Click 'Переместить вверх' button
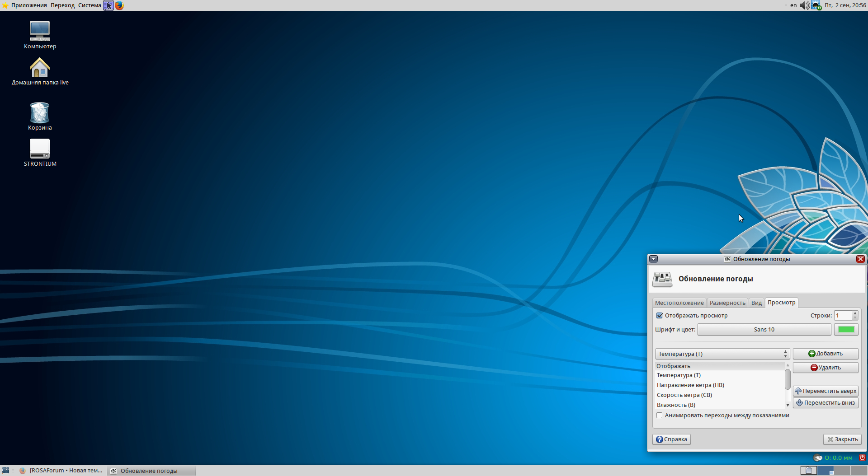Screen dimensions: 868x476 pyautogui.click(x=826, y=391)
